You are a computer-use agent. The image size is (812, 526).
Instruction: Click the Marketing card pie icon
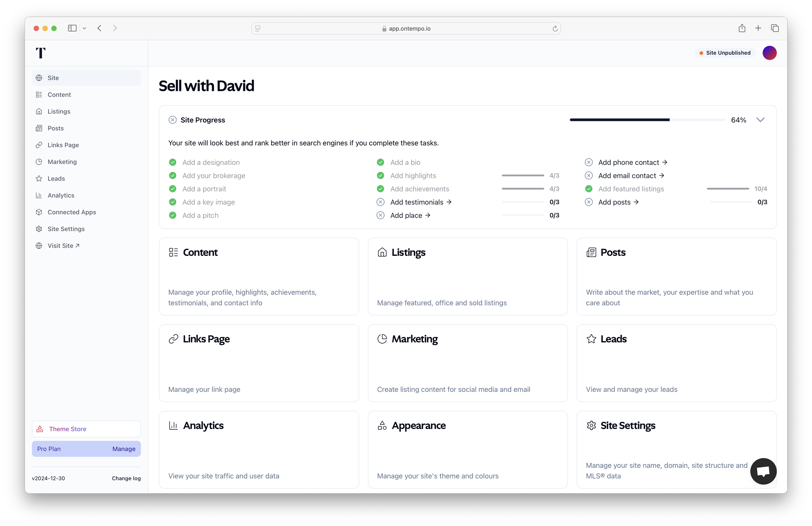click(382, 339)
